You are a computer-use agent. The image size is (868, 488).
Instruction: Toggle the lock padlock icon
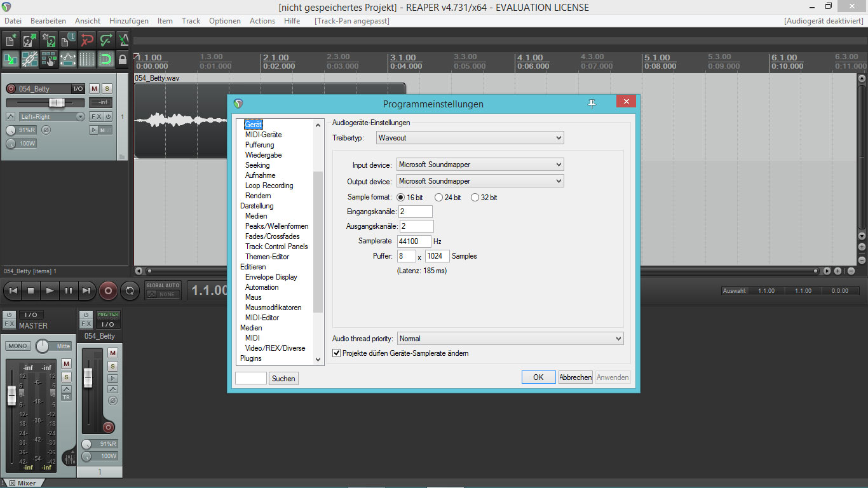click(123, 60)
